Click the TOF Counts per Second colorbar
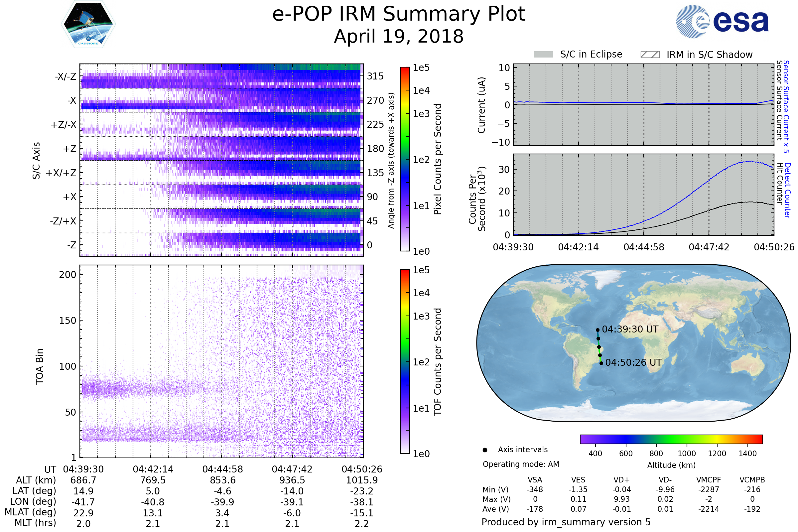798x532 pixels. point(405,361)
